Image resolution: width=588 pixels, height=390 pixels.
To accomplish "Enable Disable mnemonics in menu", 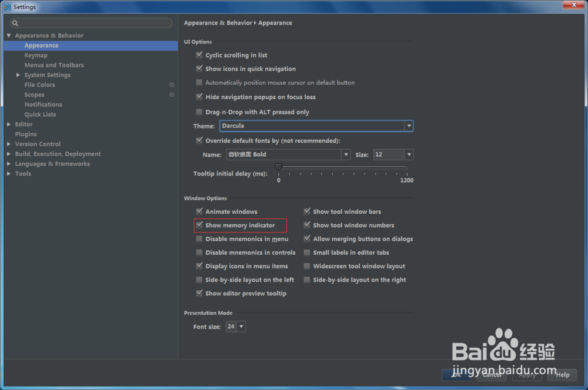I will 199,239.
